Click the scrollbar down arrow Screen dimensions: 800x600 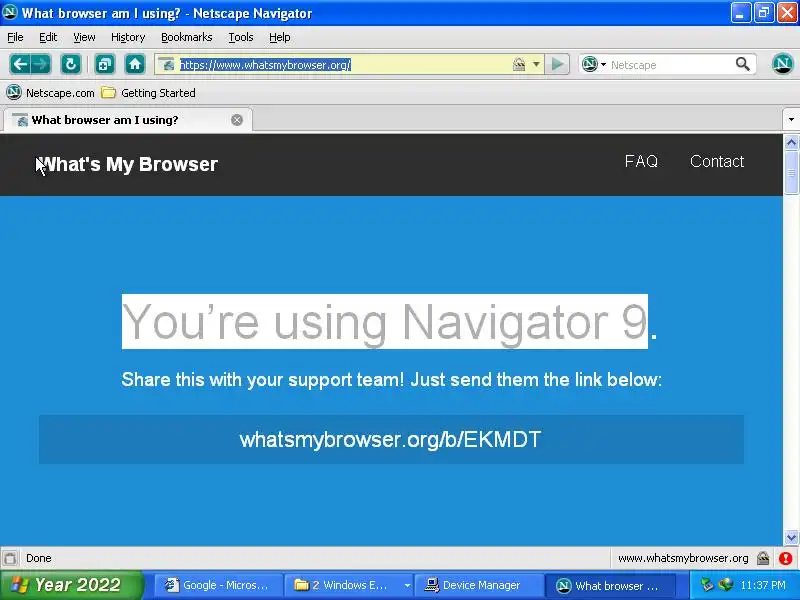(x=791, y=537)
